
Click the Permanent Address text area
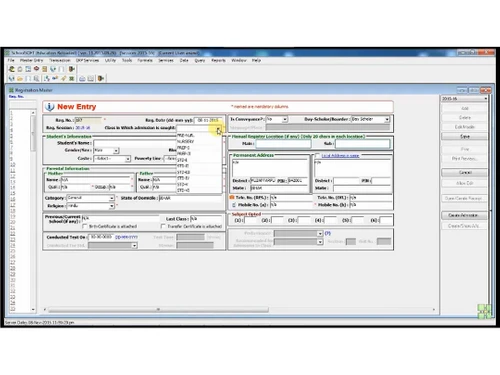(270, 168)
